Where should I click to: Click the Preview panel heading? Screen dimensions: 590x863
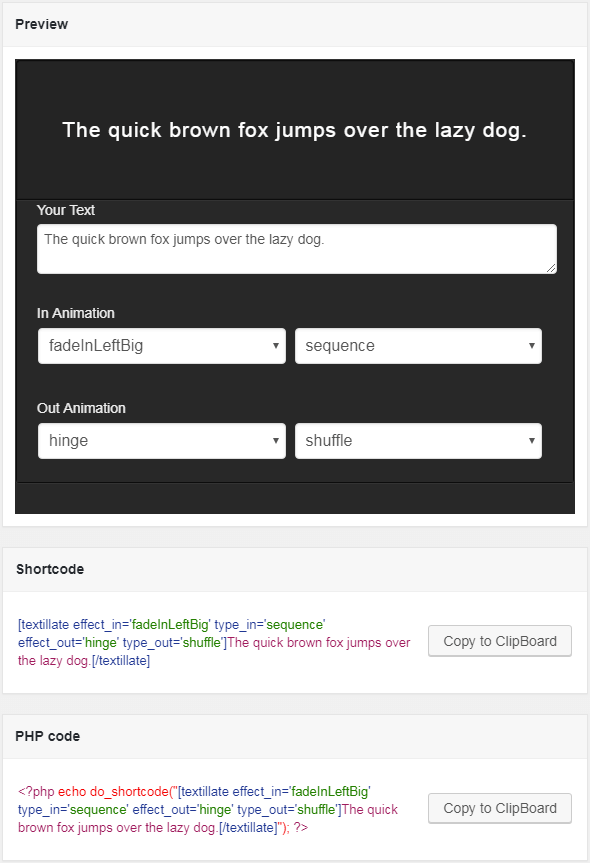click(x=42, y=24)
